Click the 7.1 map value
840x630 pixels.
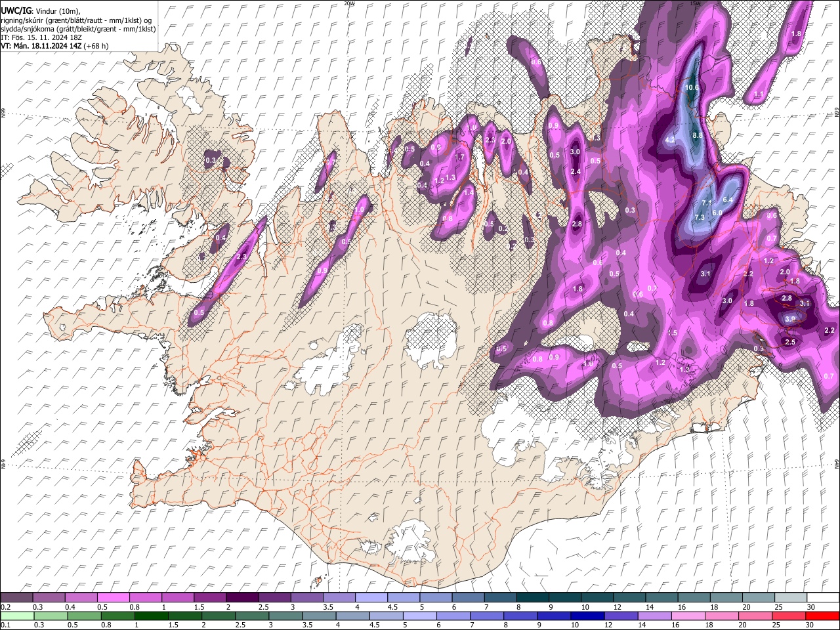pyautogui.click(x=707, y=203)
